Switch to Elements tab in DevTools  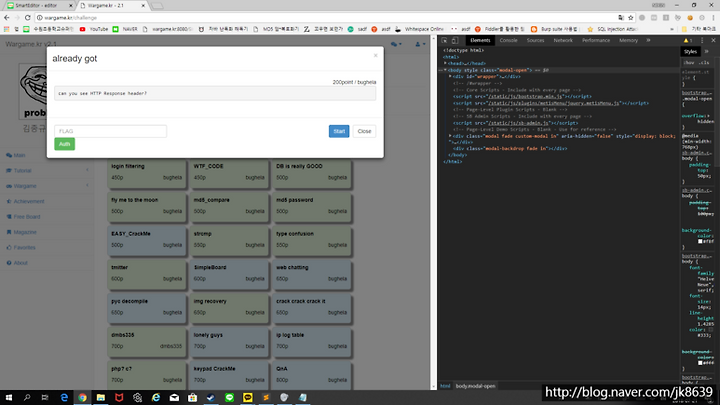480,40
